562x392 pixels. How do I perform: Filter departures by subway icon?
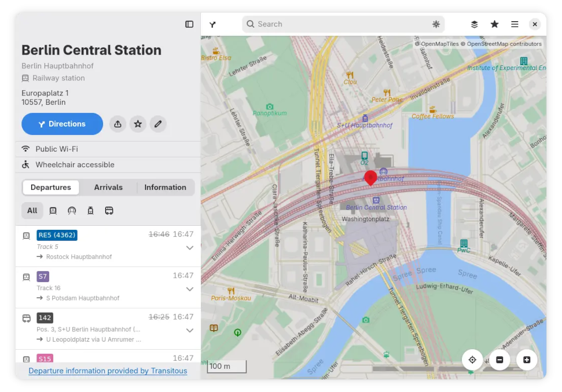pyautogui.click(x=72, y=211)
